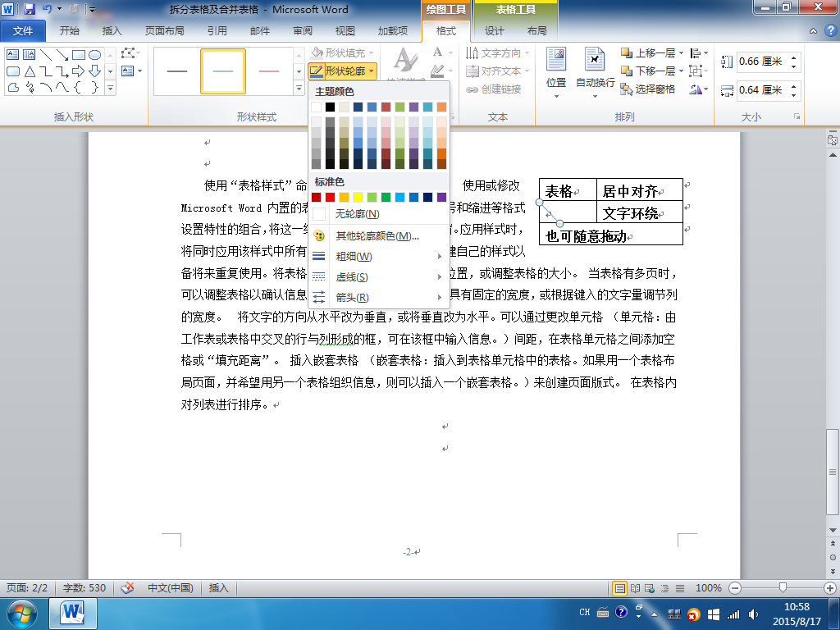Image resolution: width=840 pixels, height=630 pixels.
Task: Open the Shape Outline (形状轮廓) dropdown arrow
Action: tap(372, 71)
